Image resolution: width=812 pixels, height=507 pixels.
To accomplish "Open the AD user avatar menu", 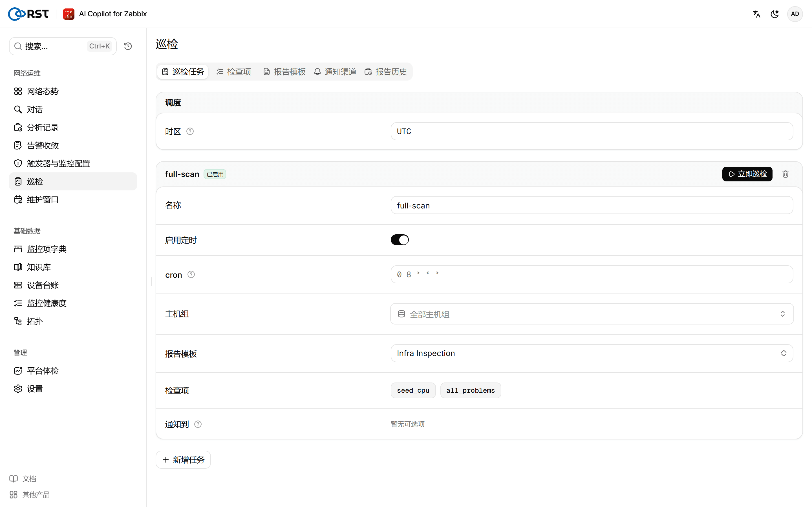I will click(x=795, y=14).
